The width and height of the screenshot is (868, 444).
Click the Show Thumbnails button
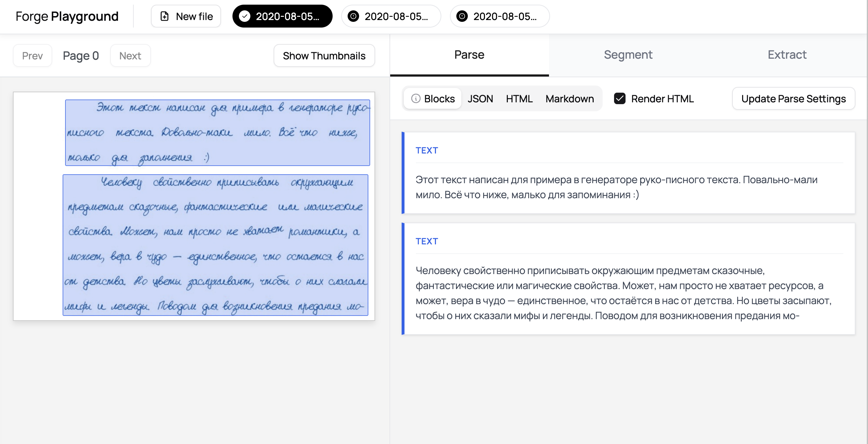point(324,55)
